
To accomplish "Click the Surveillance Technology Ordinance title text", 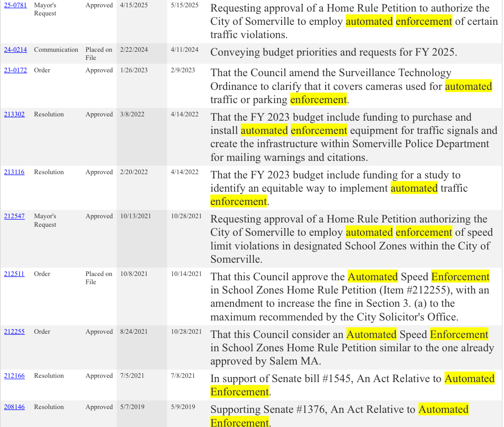I will click(351, 86).
